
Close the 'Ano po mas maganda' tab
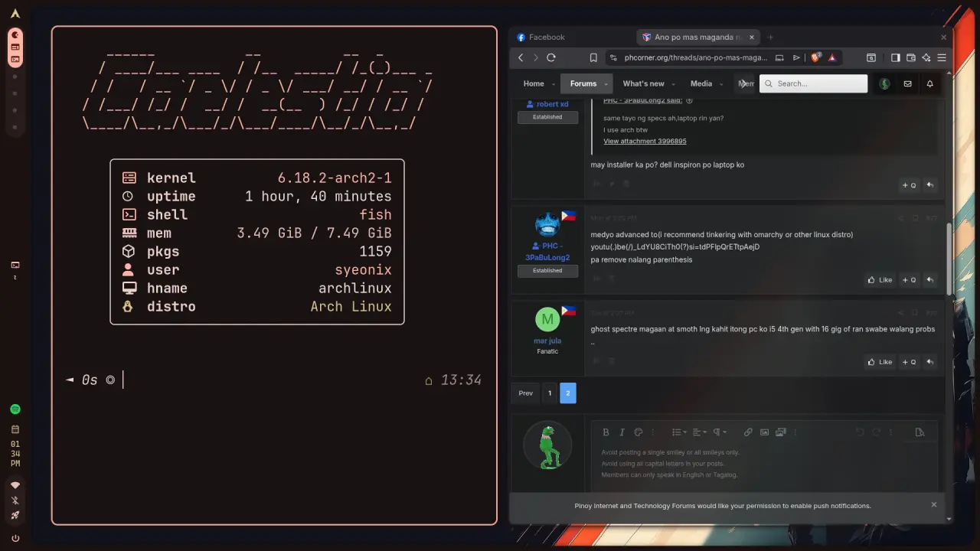pos(752,37)
